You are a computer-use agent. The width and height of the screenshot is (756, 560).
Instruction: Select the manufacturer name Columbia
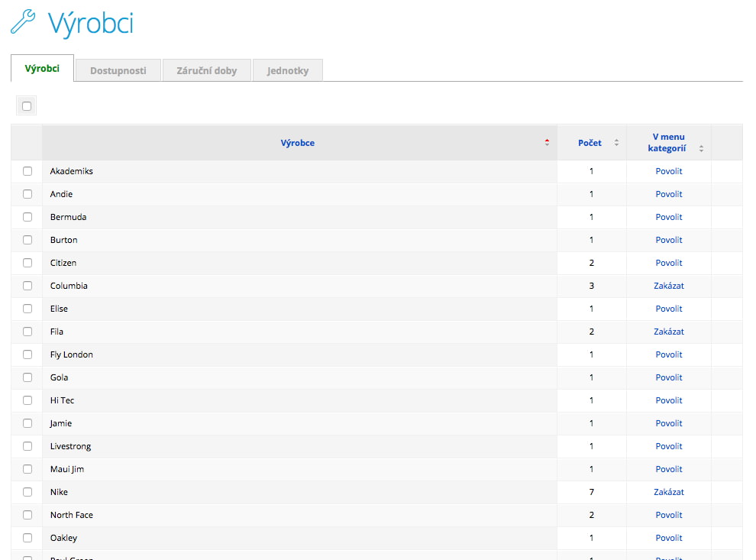[69, 286]
